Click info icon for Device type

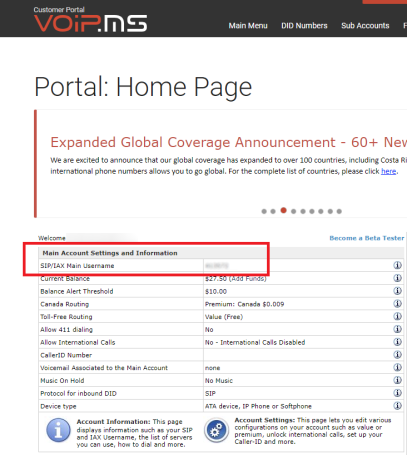397,406
